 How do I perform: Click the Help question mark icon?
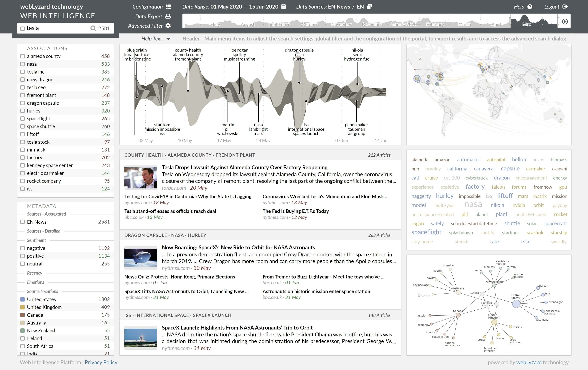[530, 7]
